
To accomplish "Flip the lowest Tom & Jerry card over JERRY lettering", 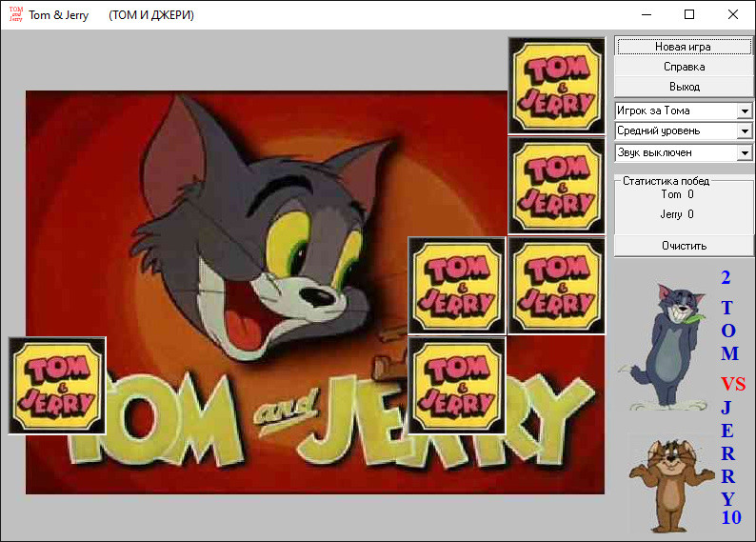I will (457, 385).
